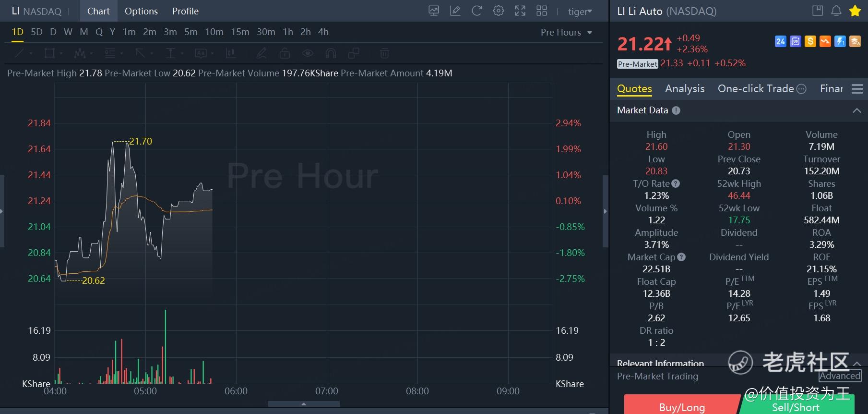Expand the rectangle tool options arrow

tap(61, 53)
